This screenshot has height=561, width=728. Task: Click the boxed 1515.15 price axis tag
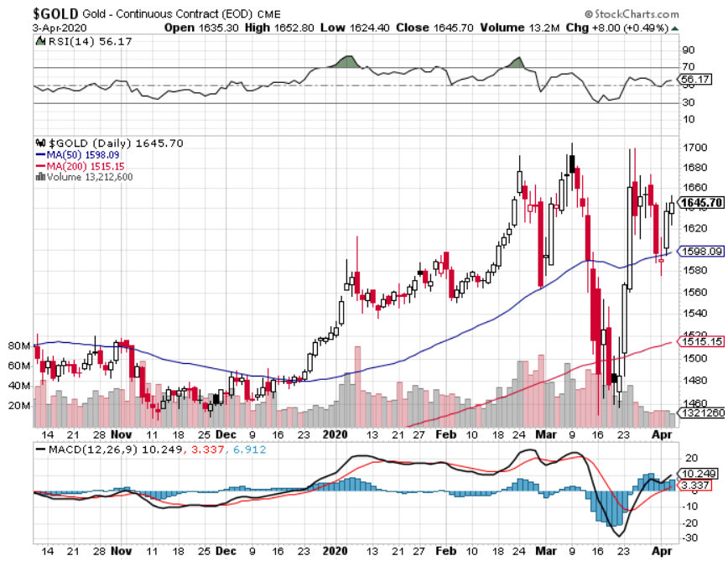[x=701, y=341]
